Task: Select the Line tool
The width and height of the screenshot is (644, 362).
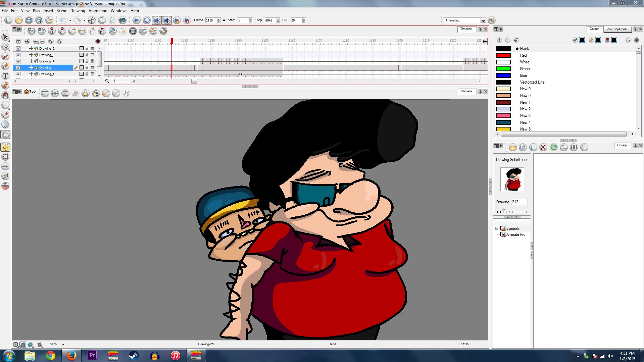Action: (5, 105)
